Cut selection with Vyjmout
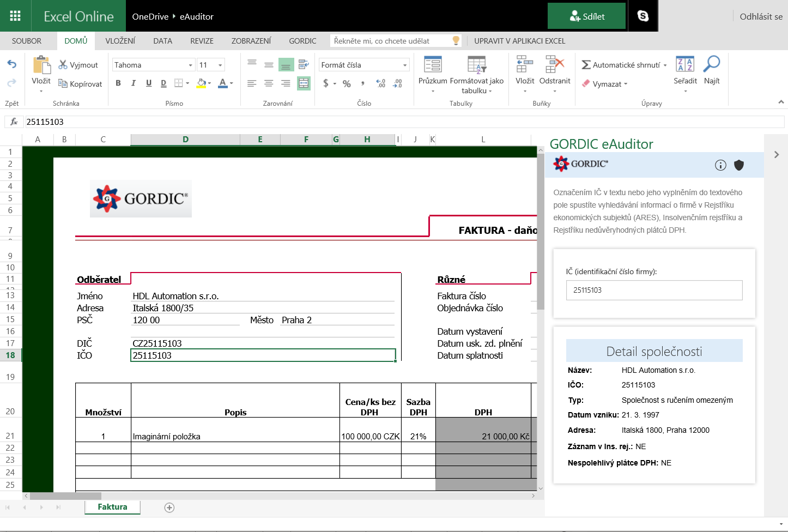 [78, 65]
